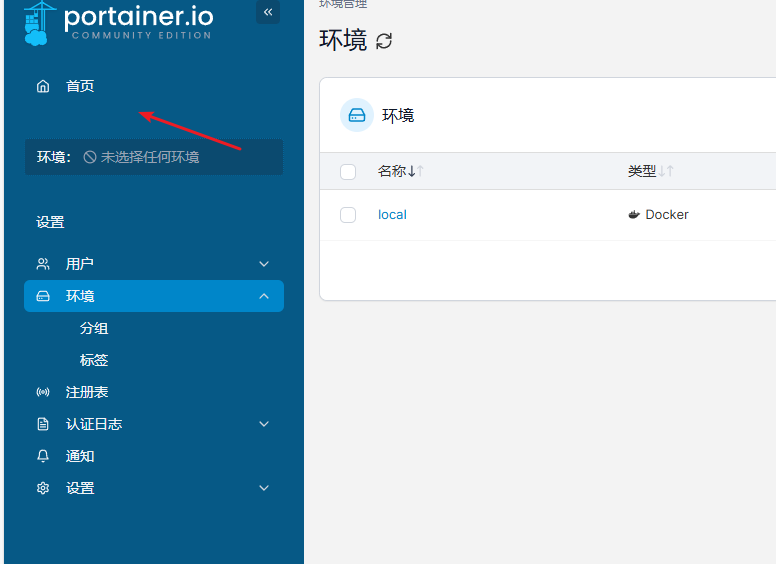Click the users icon beside 用户
This screenshot has height=564, width=776.
pyautogui.click(x=43, y=264)
